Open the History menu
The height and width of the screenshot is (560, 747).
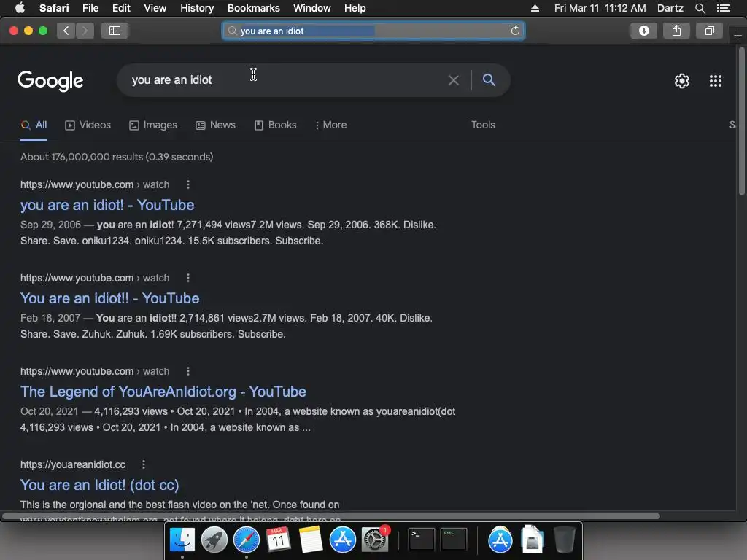[x=197, y=8]
